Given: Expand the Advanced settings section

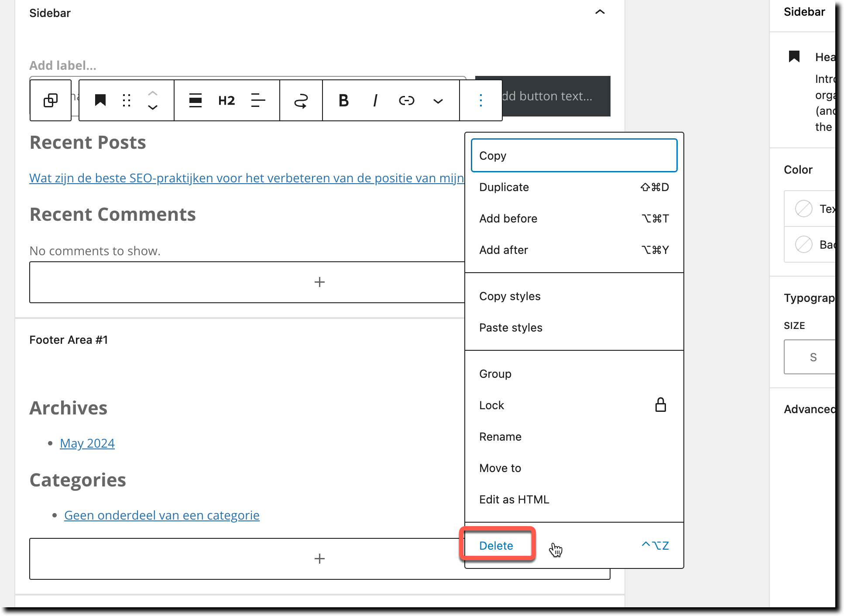Looking at the screenshot, I should pyautogui.click(x=810, y=409).
